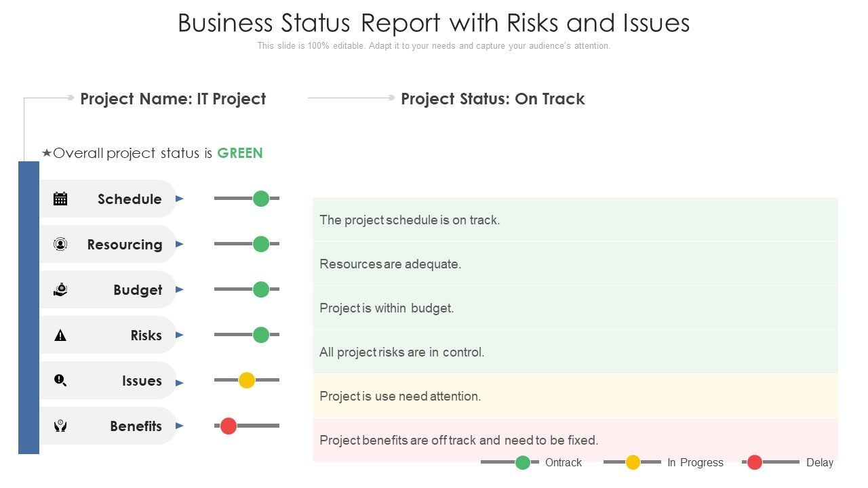Viewport: 868px width, 488px height.
Task: Click the blue arrow after Benefits
Action: [180, 426]
